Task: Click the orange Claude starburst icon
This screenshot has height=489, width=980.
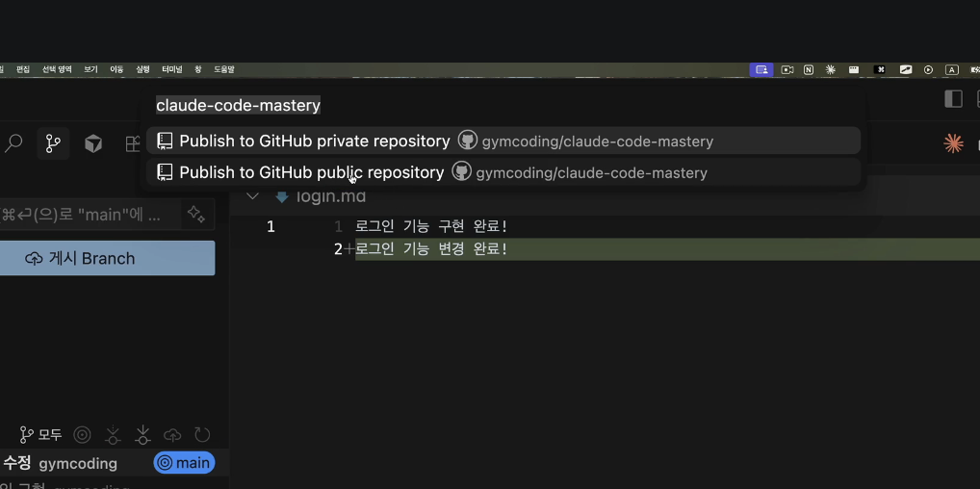Action: [x=953, y=143]
